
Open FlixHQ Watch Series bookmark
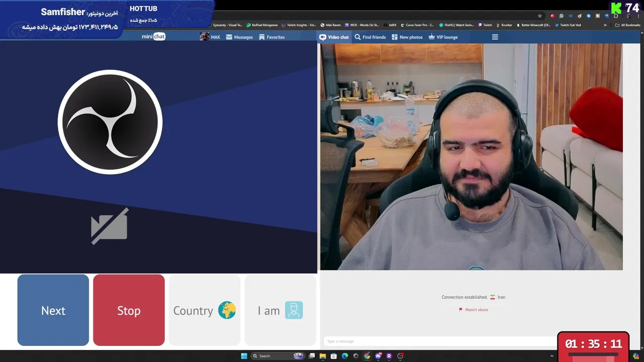[456, 25]
